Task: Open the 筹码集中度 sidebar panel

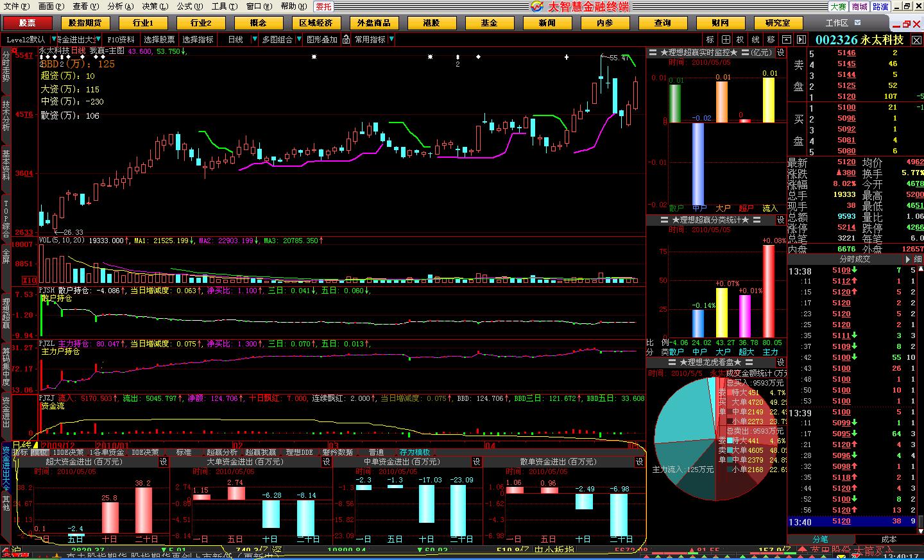Action: coord(6,367)
